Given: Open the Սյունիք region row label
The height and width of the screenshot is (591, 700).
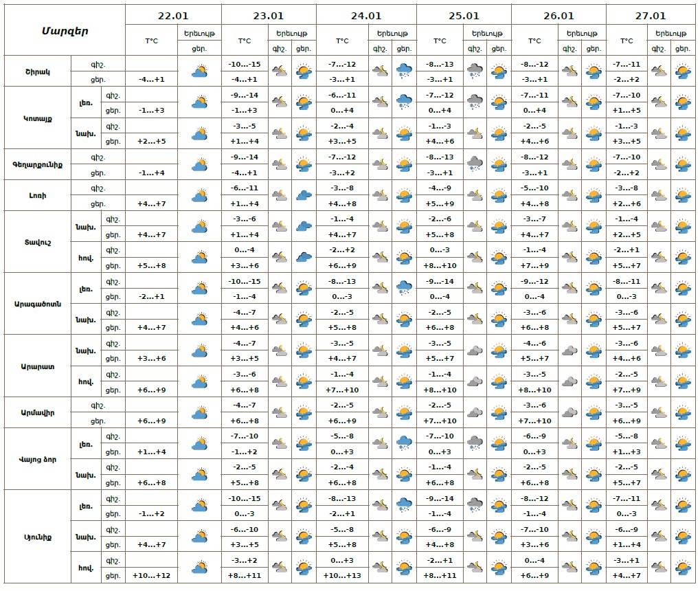Looking at the screenshot, I should (x=38, y=537).
